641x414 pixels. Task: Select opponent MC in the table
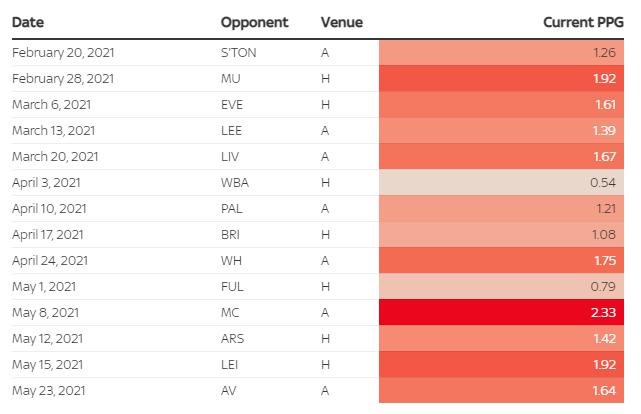[230, 313]
